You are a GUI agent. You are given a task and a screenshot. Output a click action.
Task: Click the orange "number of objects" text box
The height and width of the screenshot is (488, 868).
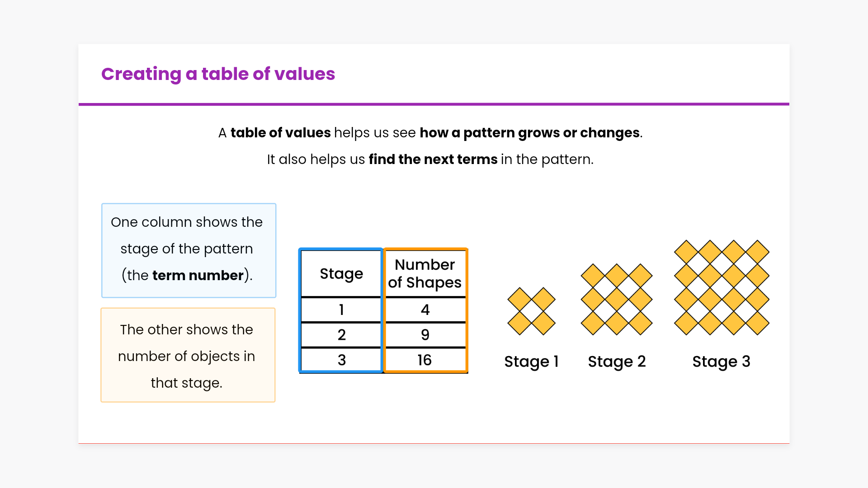(x=188, y=355)
